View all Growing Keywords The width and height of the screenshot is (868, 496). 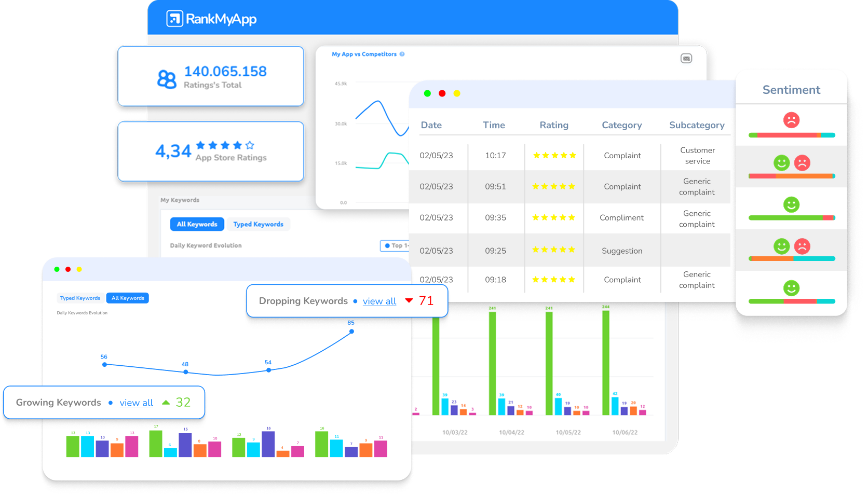point(136,403)
